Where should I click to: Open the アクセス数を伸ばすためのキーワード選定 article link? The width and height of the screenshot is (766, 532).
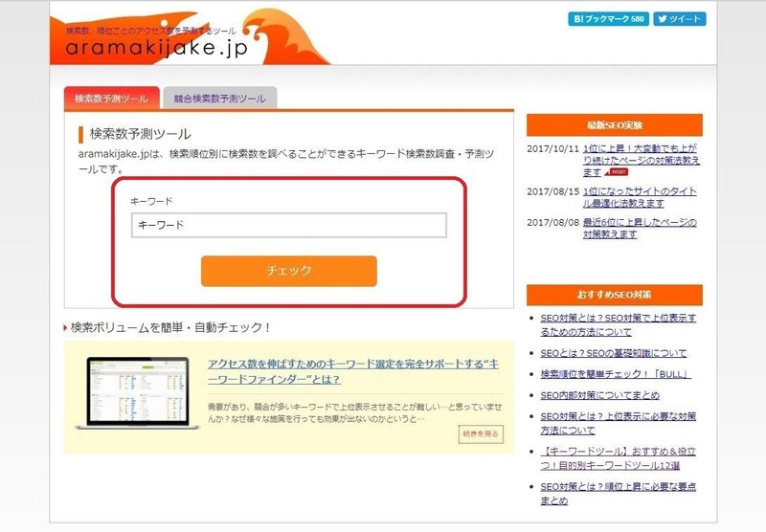point(353,371)
